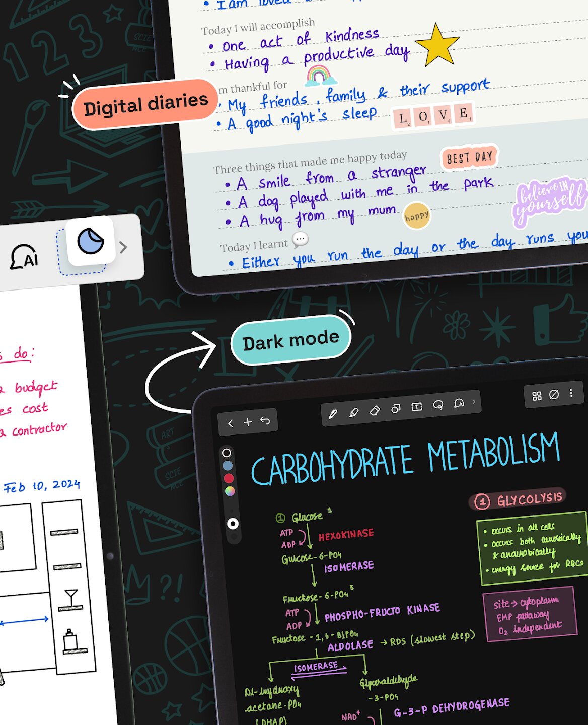Image resolution: width=588 pixels, height=725 pixels.
Task: Click the Digital diaries label
Action: tap(145, 104)
